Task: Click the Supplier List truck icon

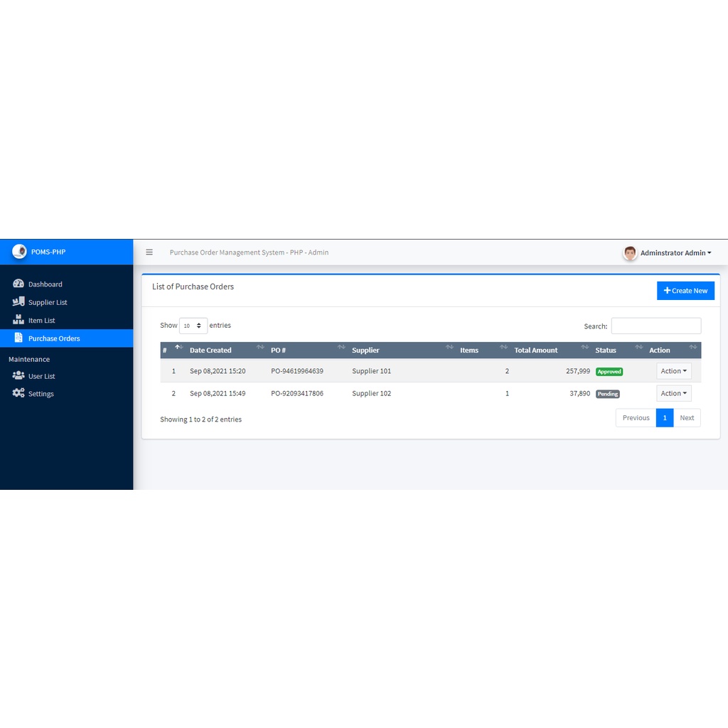Action: click(18, 302)
